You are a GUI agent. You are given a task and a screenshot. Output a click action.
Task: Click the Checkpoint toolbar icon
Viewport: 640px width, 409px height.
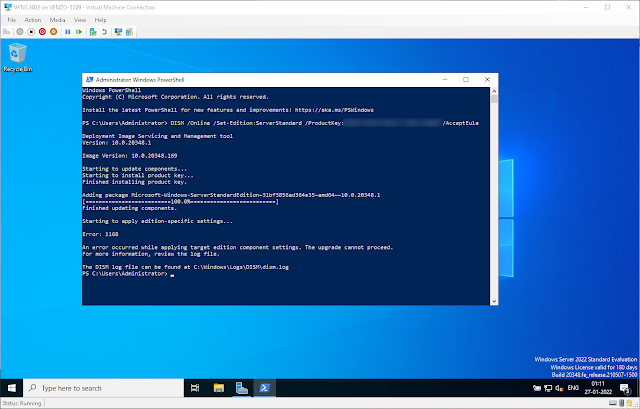pyautogui.click(x=93, y=32)
